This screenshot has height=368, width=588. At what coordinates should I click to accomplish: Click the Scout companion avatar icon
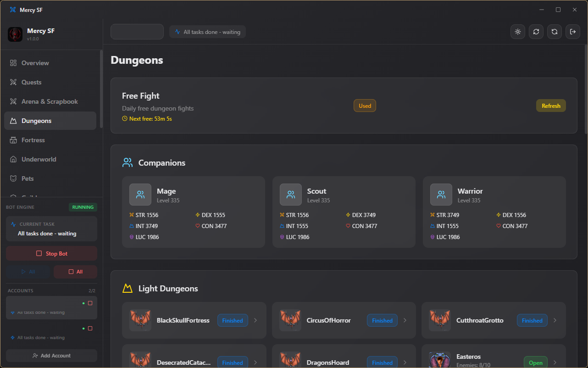(x=291, y=195)
